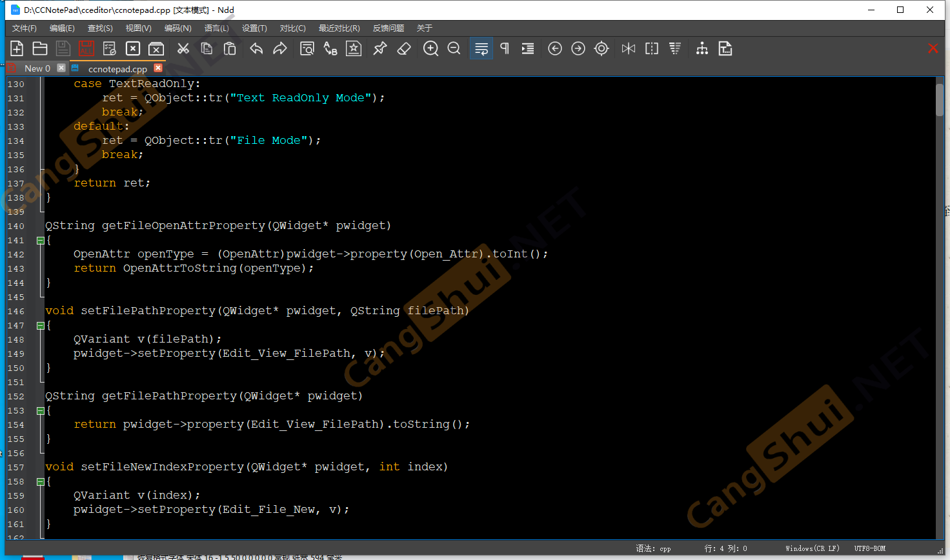Switch to the New 0 tab
950x560 pixels.
[x=37, y=68]
